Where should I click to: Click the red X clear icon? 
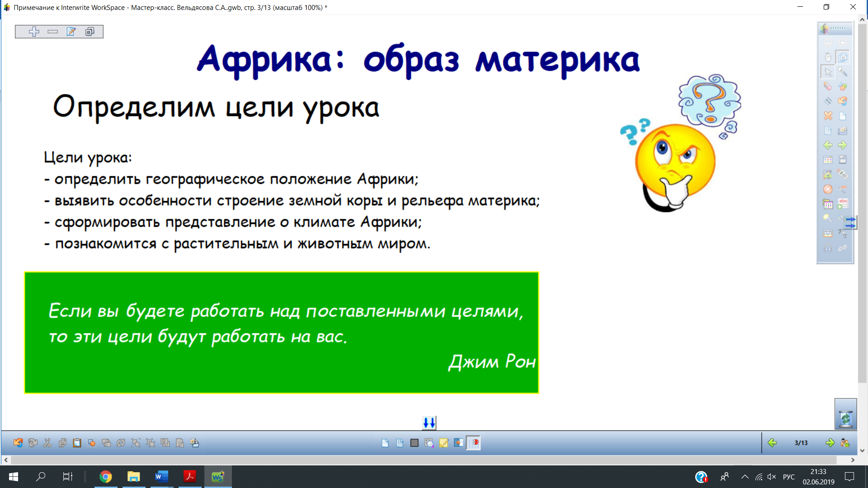point(828,116)
